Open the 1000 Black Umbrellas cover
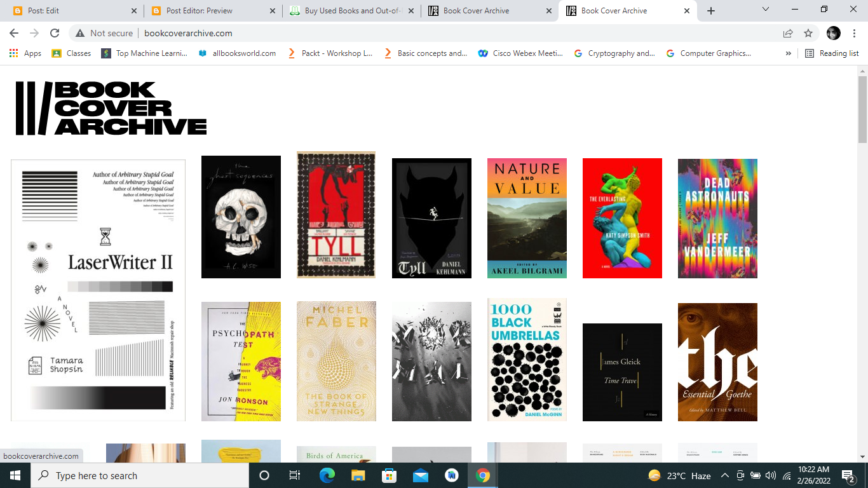The height and width of the screenshot is (488, 868). pos(527,360)
